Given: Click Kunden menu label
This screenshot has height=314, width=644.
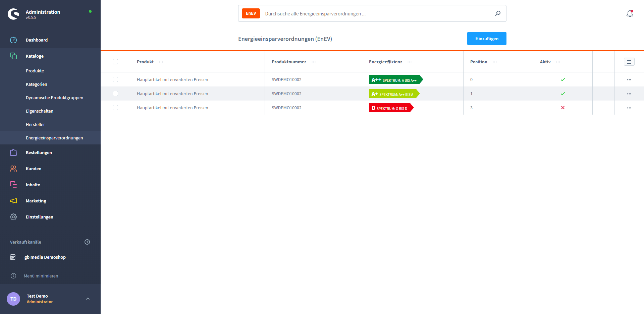Looking at the screenshot, I should tap(34, 169).
